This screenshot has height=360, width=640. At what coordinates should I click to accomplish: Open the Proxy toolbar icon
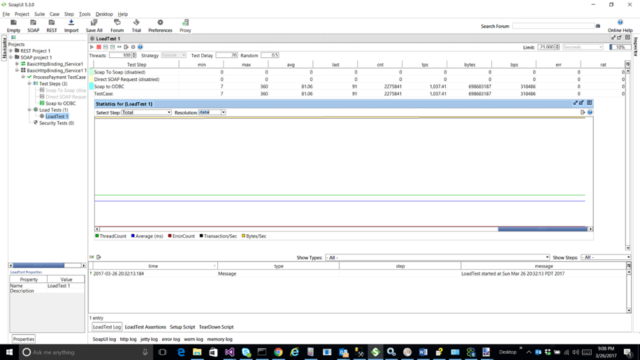pyautogui.click(x=185, y=26)
